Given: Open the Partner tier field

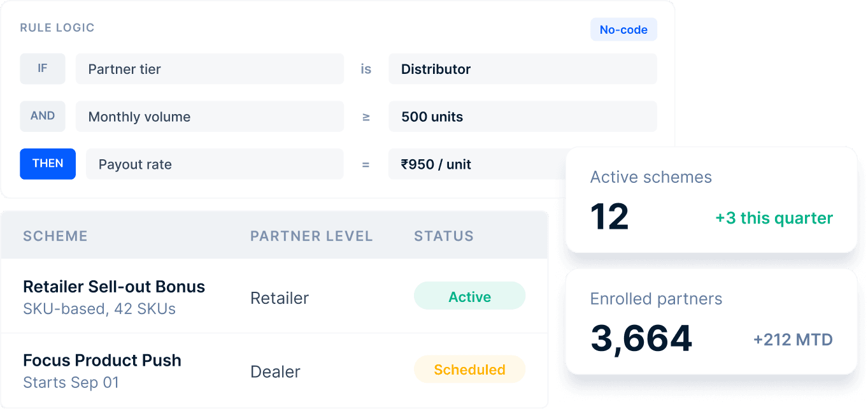Looking at the screenshot, I should click(x=210, y=69).
